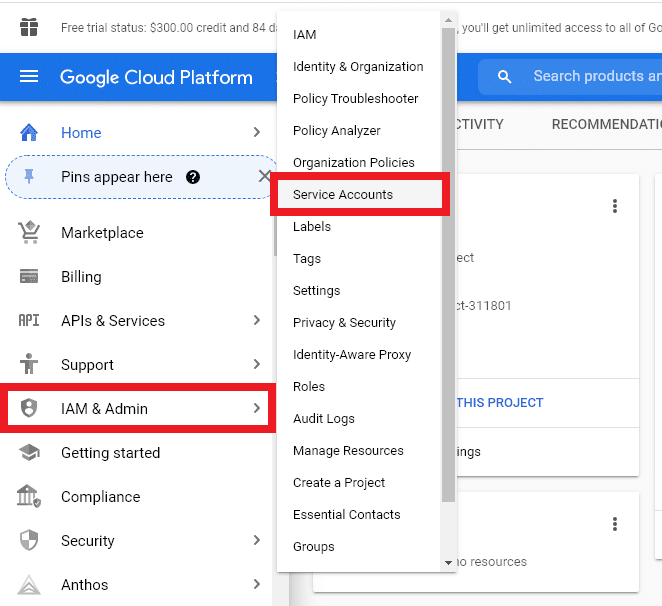Open Compliance in the sidebar
Image resolution: width=662 pixels, height=606 pixels.
coord(100,497)
